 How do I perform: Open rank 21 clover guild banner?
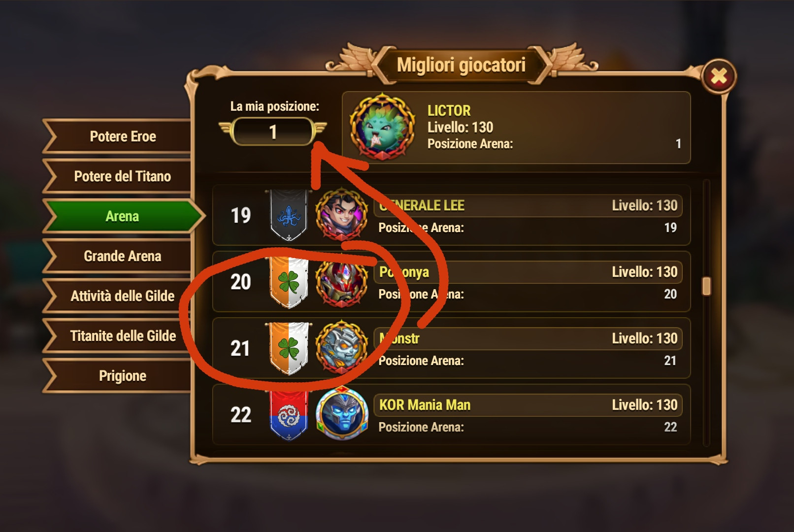pyautogui.click(x=289, y=348)
